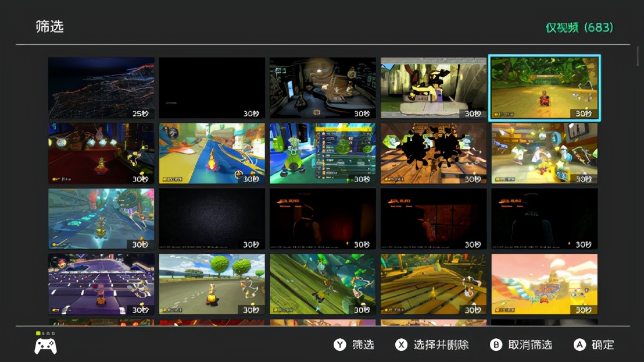
Task: Open the video with black-hatted character silhouette
Action: coord(434,88)
